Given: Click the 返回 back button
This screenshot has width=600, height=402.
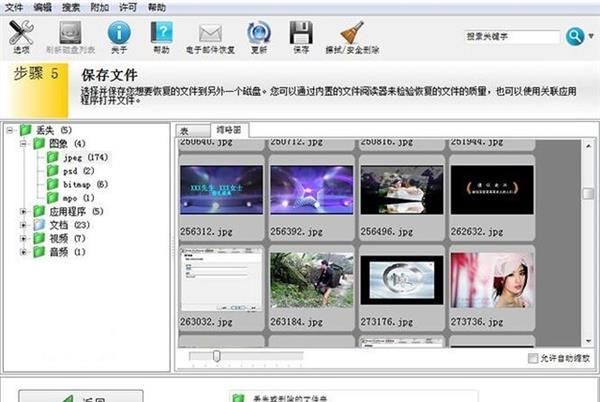Looking at the screenshot, I should (81, 397).
